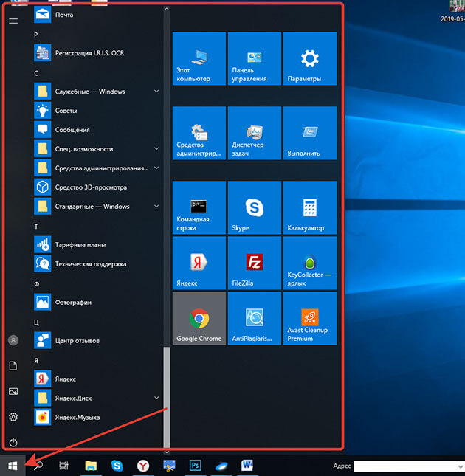Open the Адрес toolbar dropdown arrow
Image resolution: width=465 pixels, height=476 pixels.
point(460,466)
